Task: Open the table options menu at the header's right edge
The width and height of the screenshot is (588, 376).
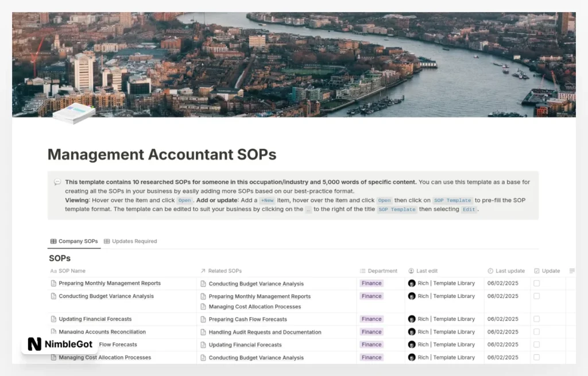Action: click(x=571, y=270)
